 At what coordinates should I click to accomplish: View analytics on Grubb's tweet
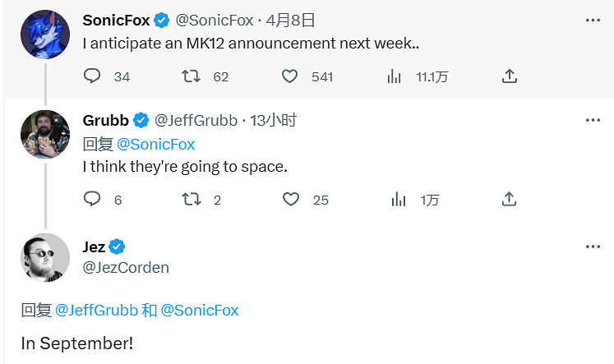coord(399,199)
